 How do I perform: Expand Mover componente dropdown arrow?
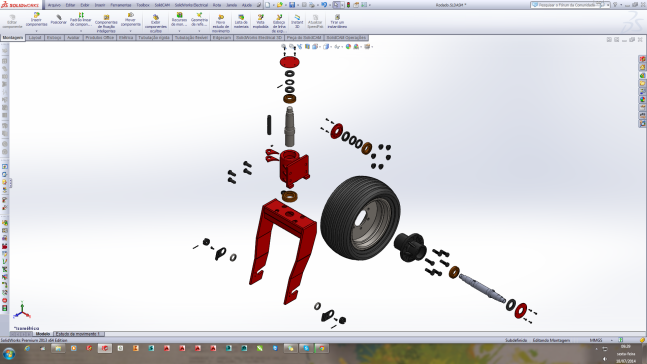(130, 31)
